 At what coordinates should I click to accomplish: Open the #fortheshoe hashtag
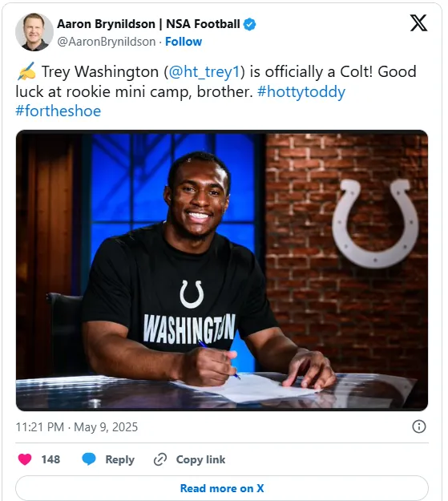point(59,111)
